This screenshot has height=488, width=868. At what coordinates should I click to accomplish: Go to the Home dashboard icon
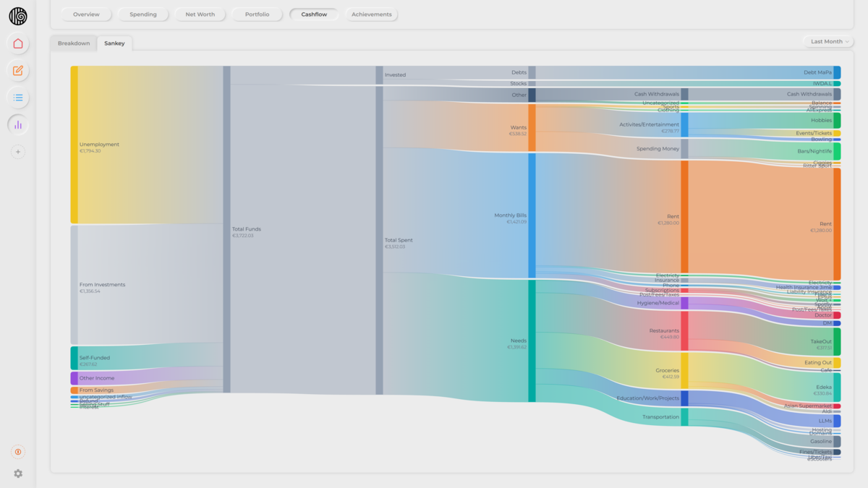click(18, 43)
